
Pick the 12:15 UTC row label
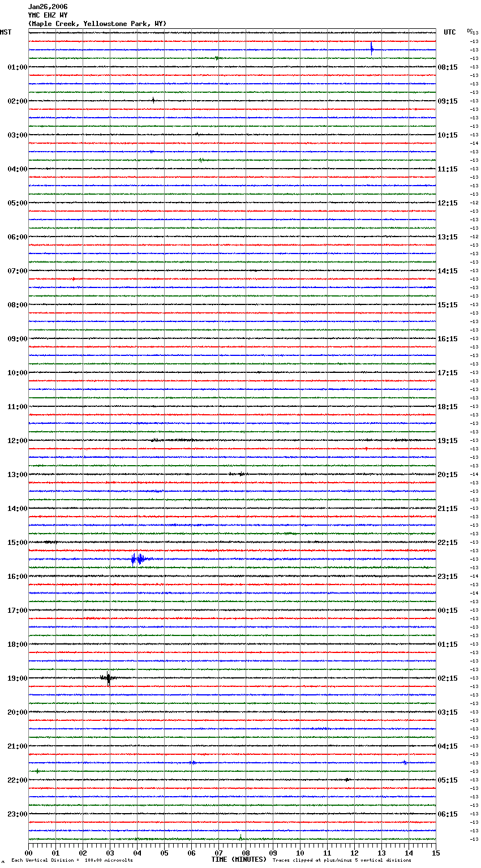(x=448, y=203)
